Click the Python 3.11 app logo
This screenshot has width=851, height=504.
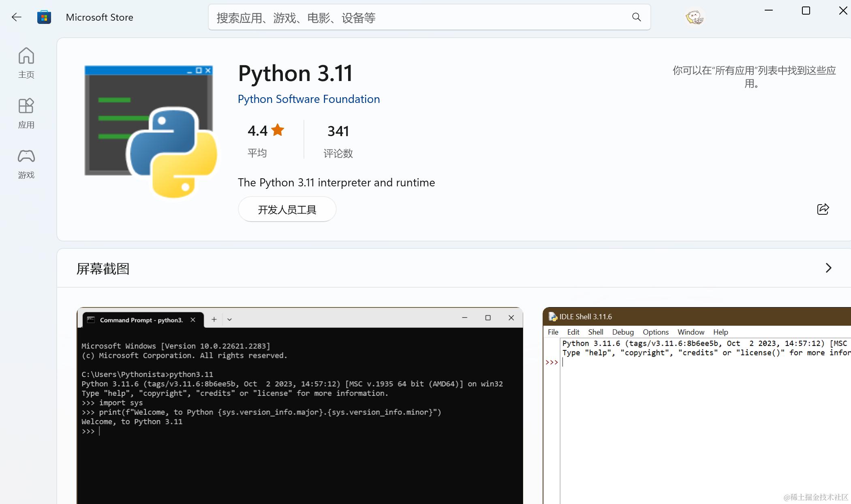(x=150, y=132)
